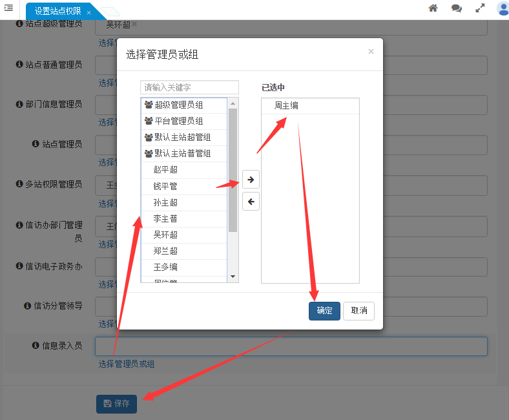Click the home icon in top bar
This screenshot has height=420, width=509.
433,8
